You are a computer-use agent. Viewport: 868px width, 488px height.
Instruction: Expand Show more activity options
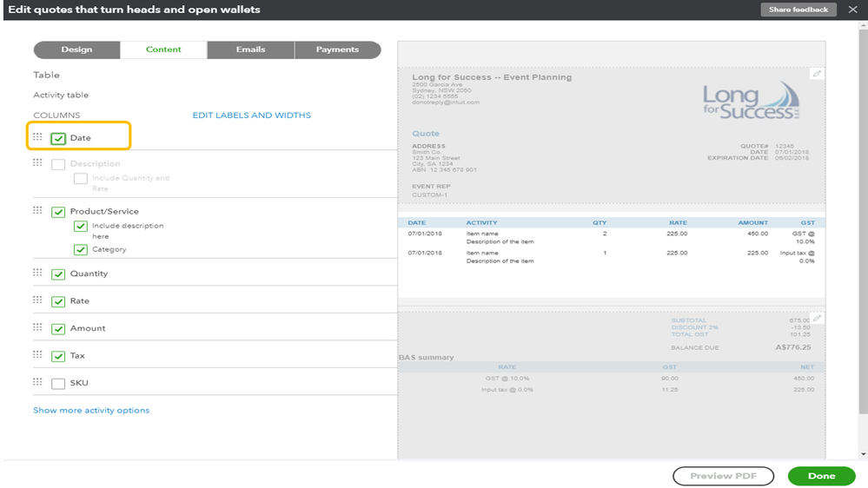pos(91,410)
